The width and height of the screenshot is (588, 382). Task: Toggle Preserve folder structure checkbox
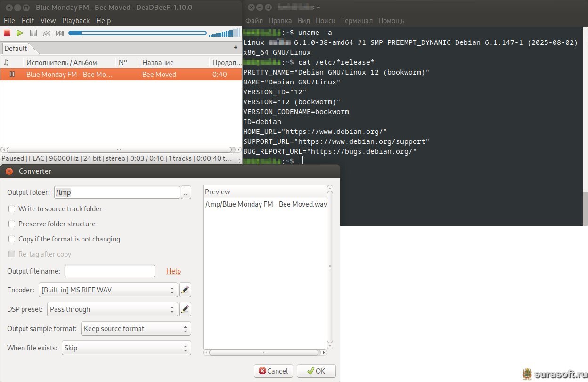point(12,224)
